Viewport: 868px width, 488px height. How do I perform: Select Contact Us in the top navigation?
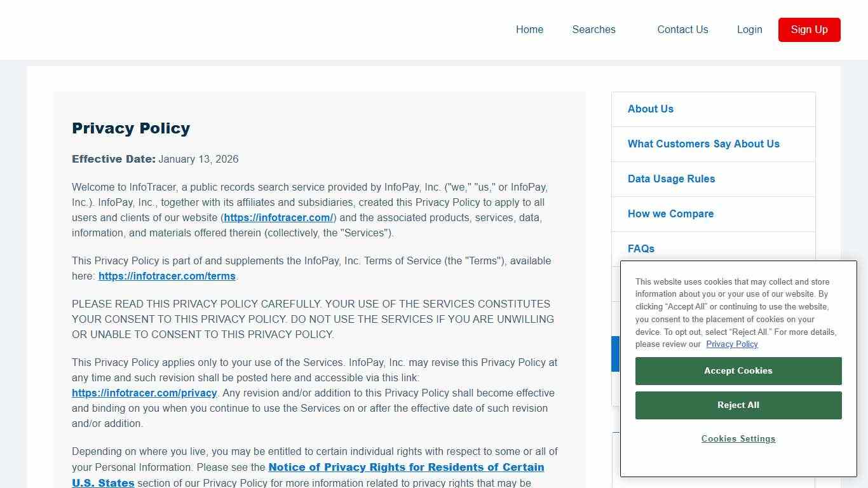pyautogui.click(x=682, y=29)
